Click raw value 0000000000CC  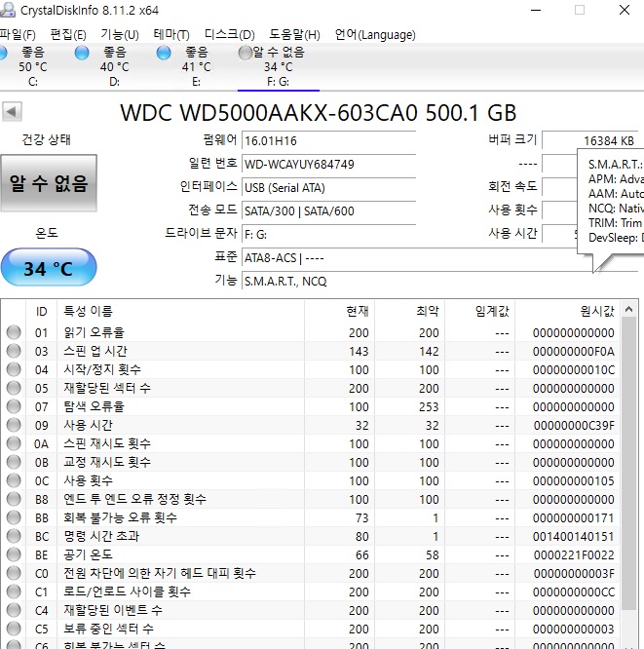pos(574,592)
